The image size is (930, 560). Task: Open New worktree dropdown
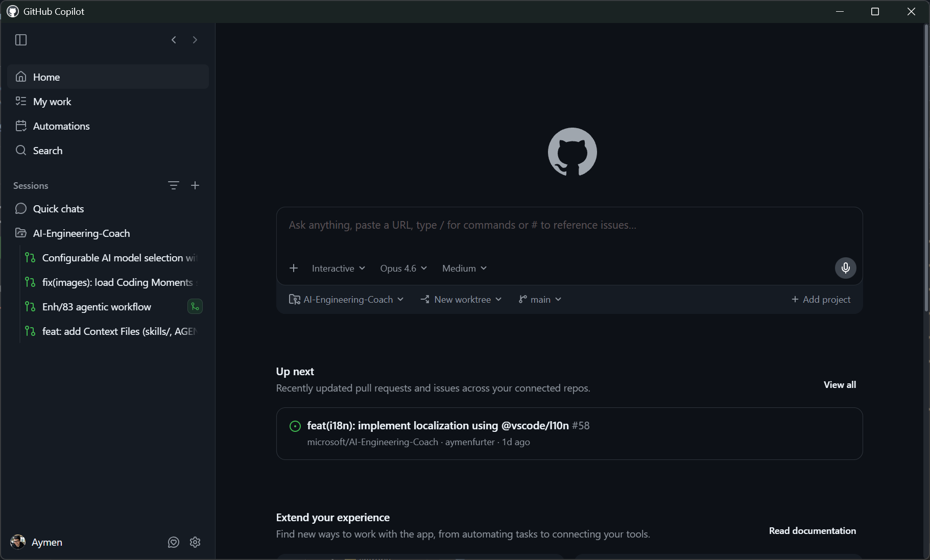pyautogui.click(x=461, y=300)
